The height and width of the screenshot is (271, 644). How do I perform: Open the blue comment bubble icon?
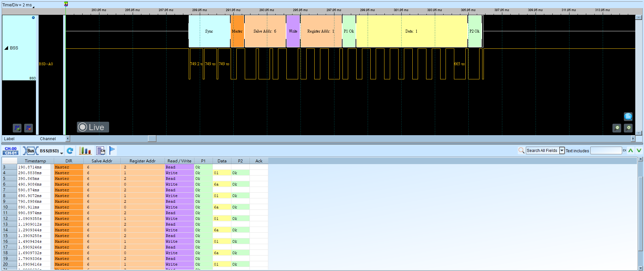[628, 116]
